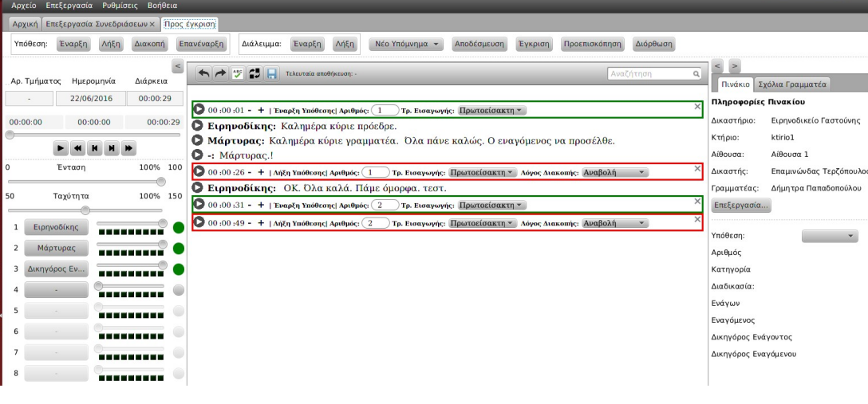Toggle green indicator for Μάρτυρας channel
The width and height of the screenshot is (868, 404).
(x=179, y=248)
